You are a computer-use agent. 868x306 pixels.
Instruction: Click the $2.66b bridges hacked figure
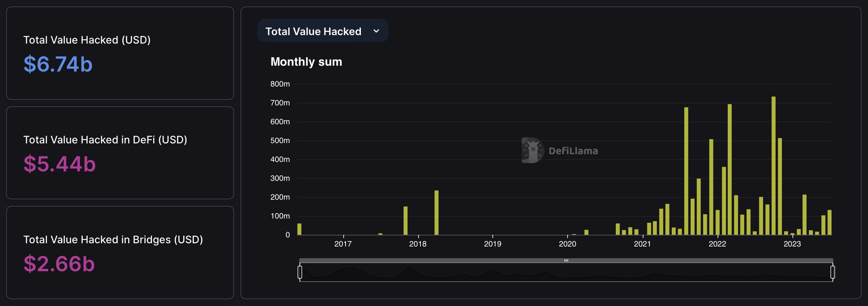pos(59,264)
